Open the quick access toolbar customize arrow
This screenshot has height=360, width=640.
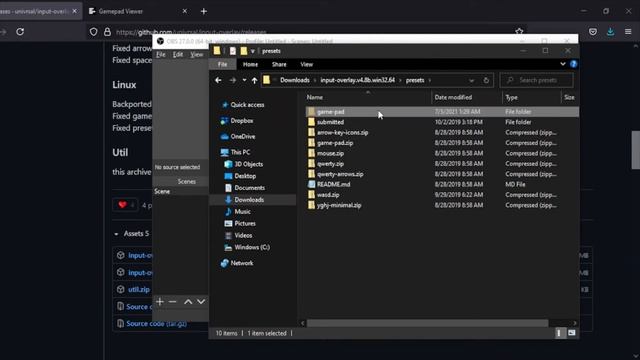(x=253, y=51)
